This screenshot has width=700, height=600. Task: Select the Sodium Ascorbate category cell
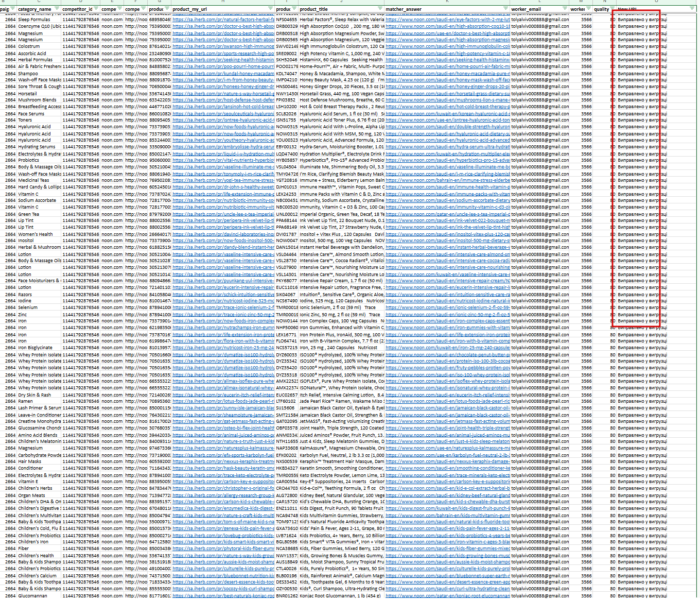(39, 200)
